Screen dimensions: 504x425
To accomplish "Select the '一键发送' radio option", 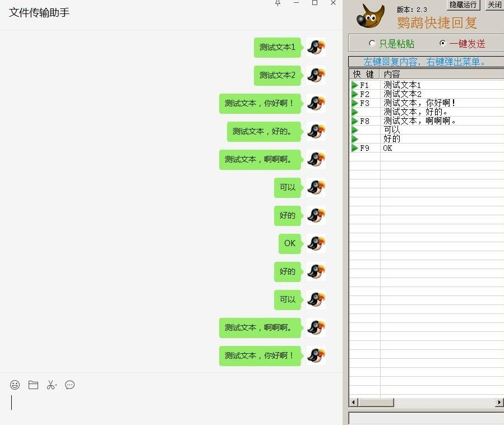I will point(443,43).
